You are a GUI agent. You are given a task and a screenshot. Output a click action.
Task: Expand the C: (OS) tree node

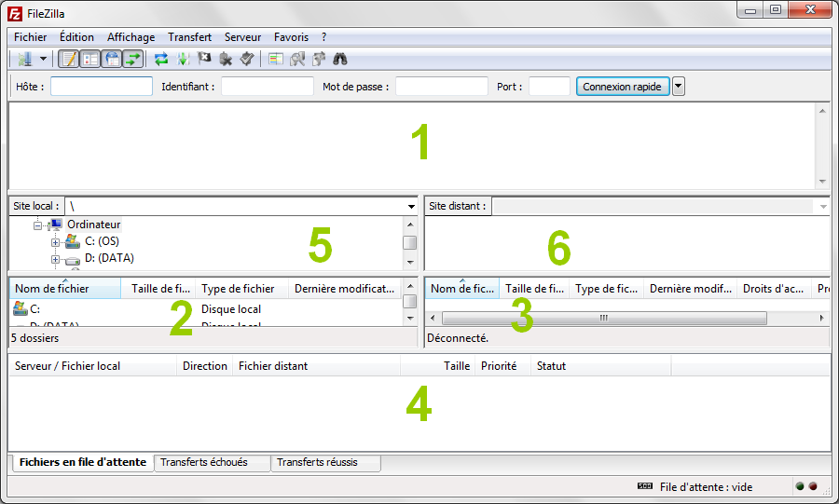pyautogui.click(x=55, y=242)
